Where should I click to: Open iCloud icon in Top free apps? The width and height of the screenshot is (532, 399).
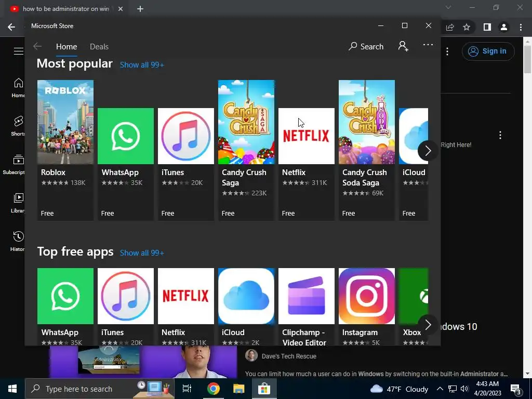pyautogui.click(x=246, y=296)
